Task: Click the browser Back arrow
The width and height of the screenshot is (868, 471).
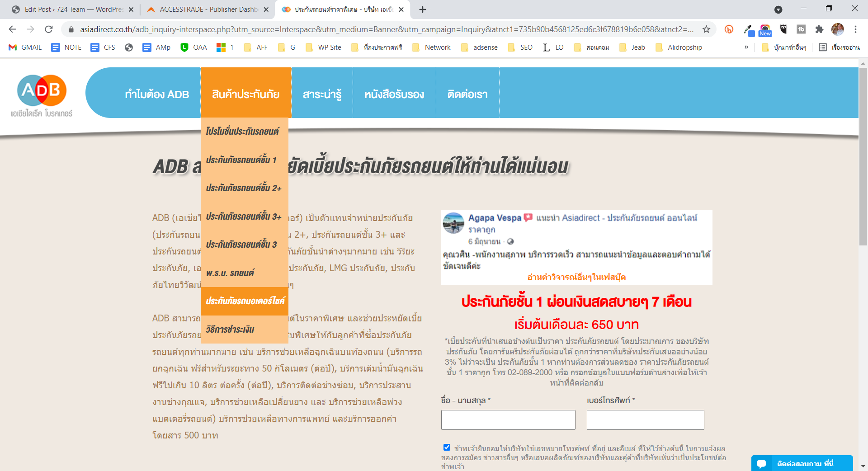Action: coord(12,29)
